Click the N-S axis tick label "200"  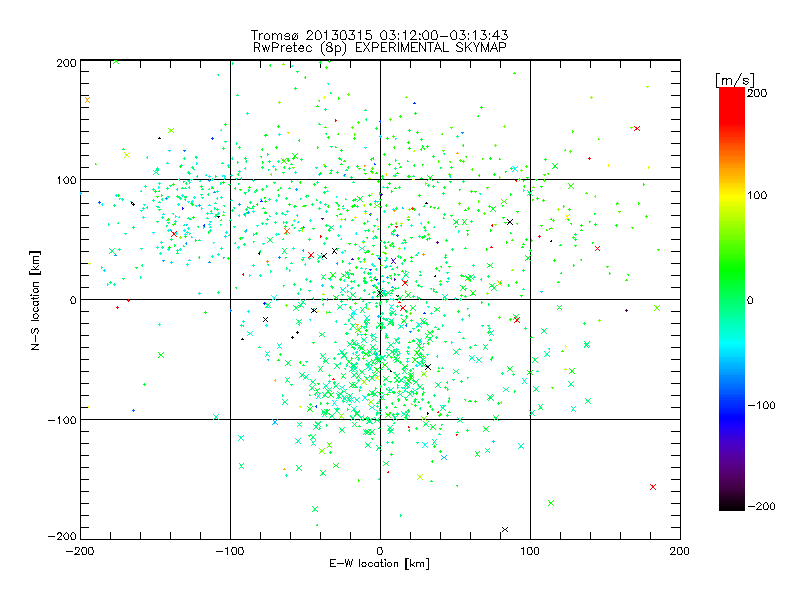66,63
